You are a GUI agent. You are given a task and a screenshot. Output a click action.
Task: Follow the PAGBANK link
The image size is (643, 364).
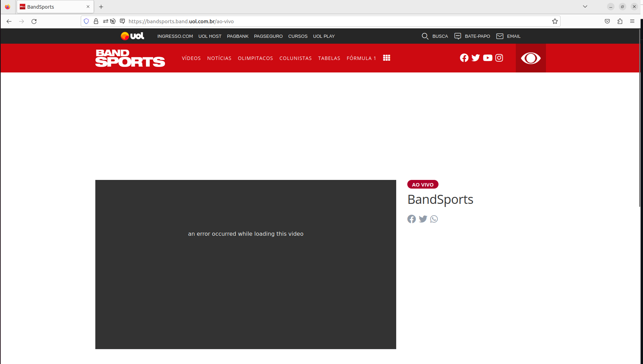coord(238,36)
